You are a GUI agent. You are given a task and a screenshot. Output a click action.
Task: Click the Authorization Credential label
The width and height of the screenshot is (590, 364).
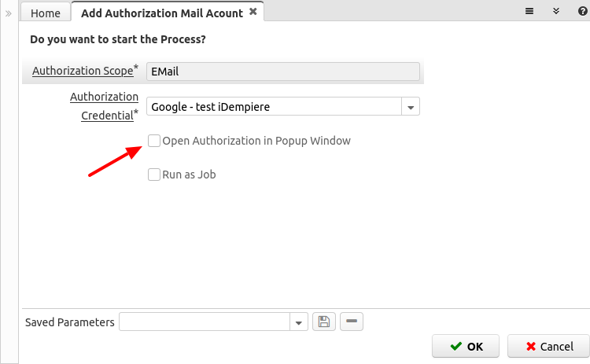pos(104,105)
